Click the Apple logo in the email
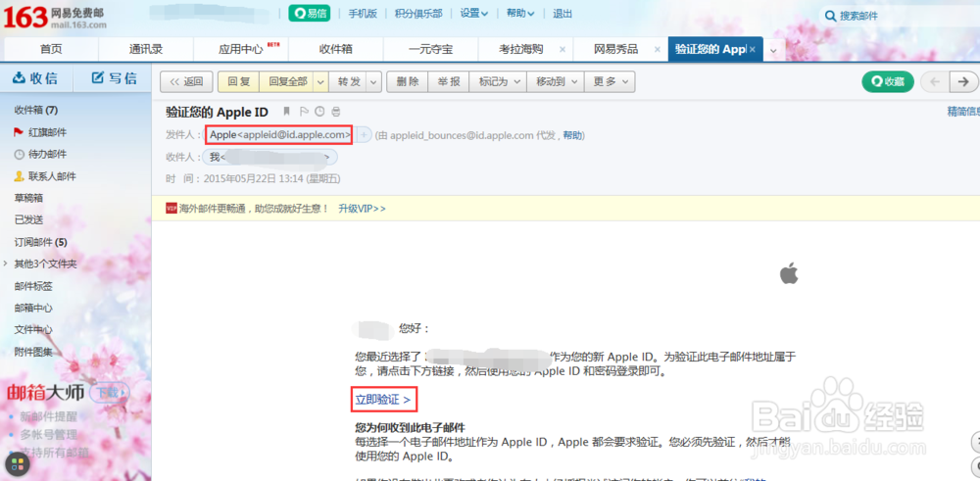This screenshot has width=980, height=481. [789, 273]
